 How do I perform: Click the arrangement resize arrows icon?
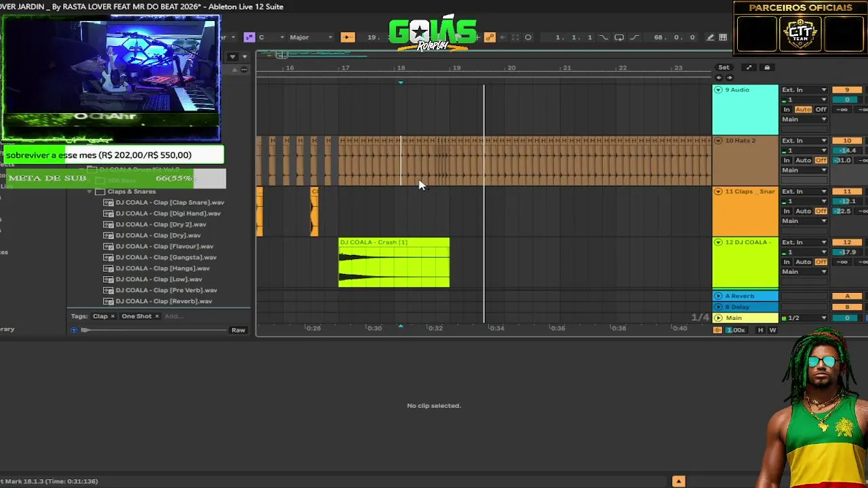[x=749, y=67]
